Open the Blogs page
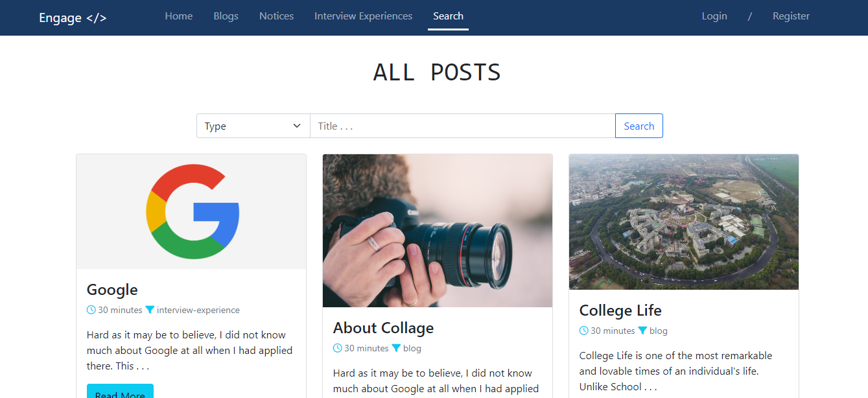This screenshot has height=398, width=868. coord(226,16)
